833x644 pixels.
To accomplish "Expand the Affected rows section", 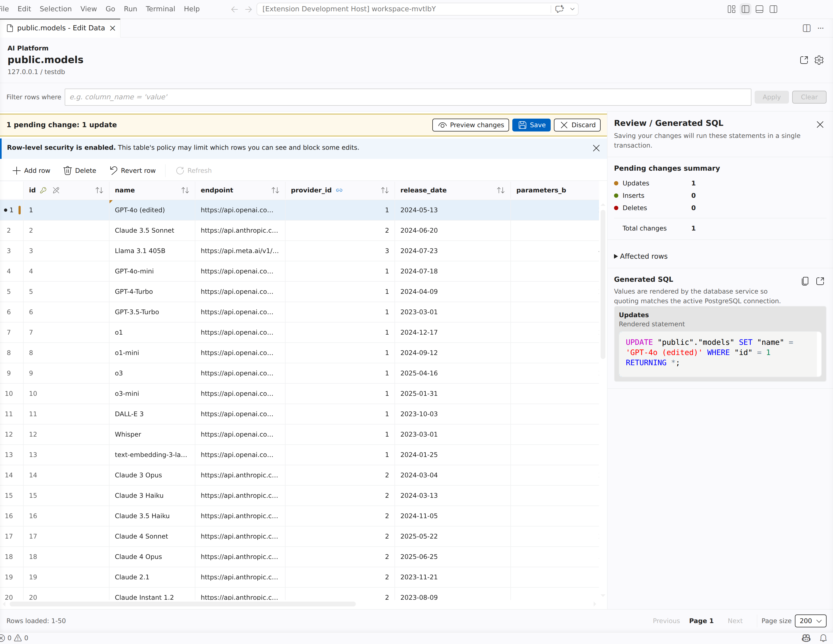I will [x=640, y=256].
